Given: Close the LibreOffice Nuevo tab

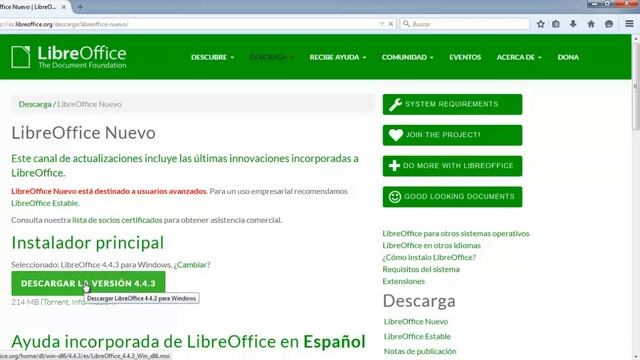Looking at the screenshot, I should click(64, 7).
